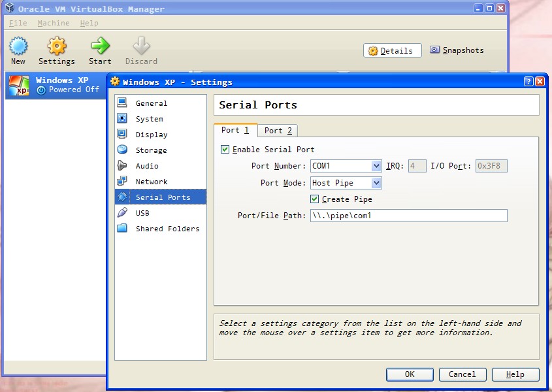
Task: Select Network in the settings list
Action: pos(161,182)
